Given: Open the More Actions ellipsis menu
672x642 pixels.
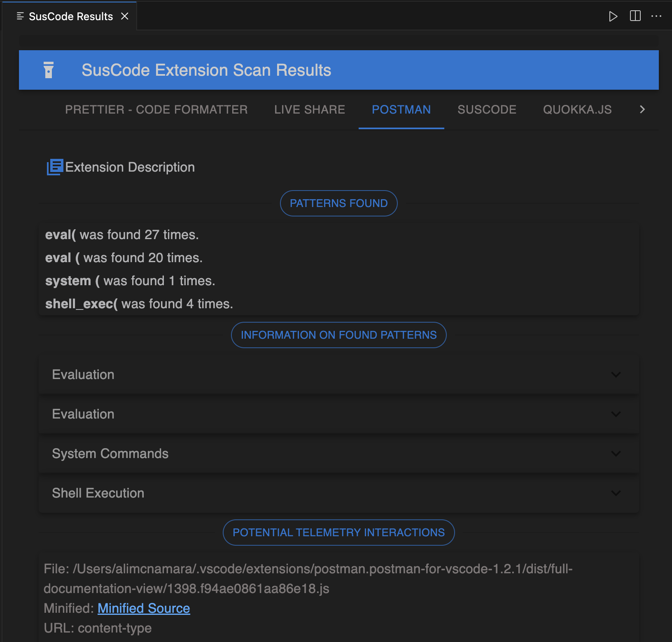Looking at the screenshot, I should pyautogui.click(x=656, y=16).
